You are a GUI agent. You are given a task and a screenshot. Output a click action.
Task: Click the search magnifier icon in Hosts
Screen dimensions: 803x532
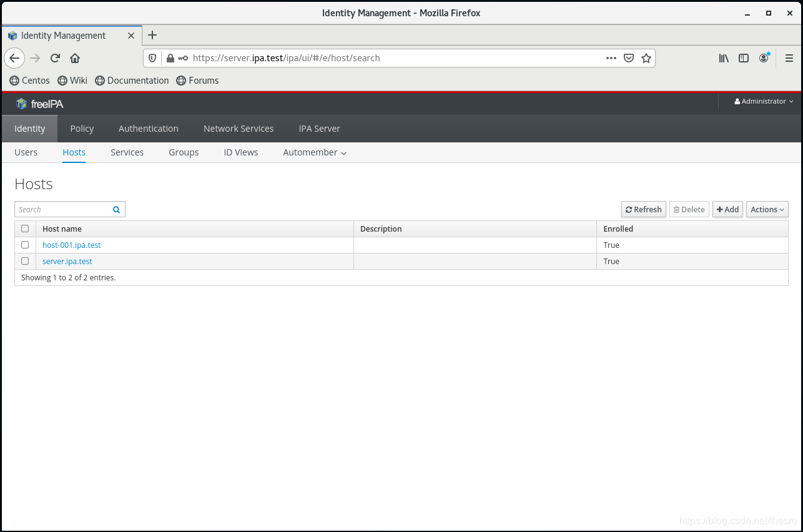117,210
